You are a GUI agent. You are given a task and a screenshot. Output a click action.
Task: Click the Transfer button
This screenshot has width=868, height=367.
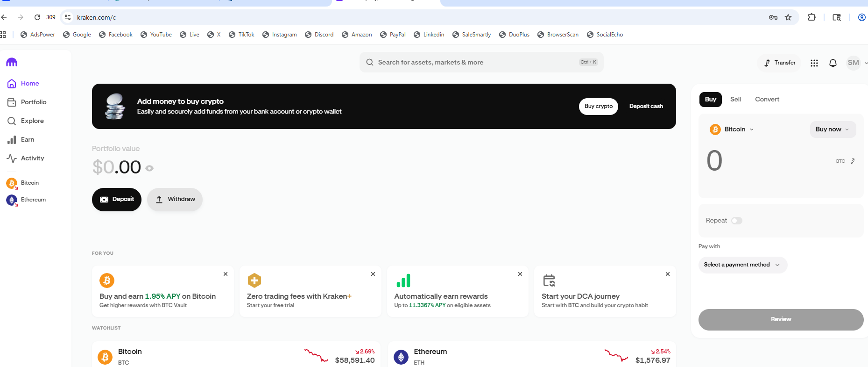click(780, 63)
